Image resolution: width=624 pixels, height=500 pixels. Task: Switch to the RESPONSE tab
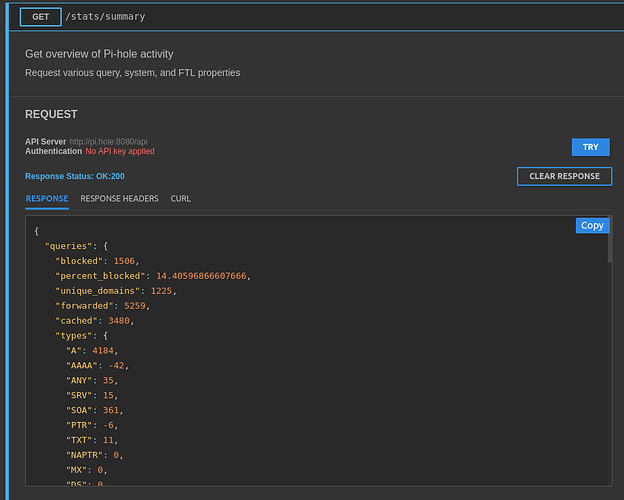coord(47,199)
